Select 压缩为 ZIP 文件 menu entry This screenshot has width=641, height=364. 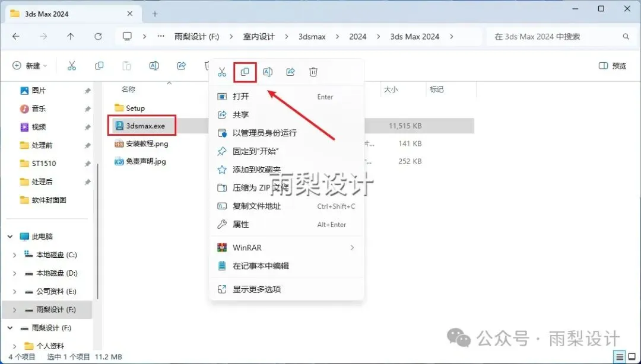coord(287,188)
